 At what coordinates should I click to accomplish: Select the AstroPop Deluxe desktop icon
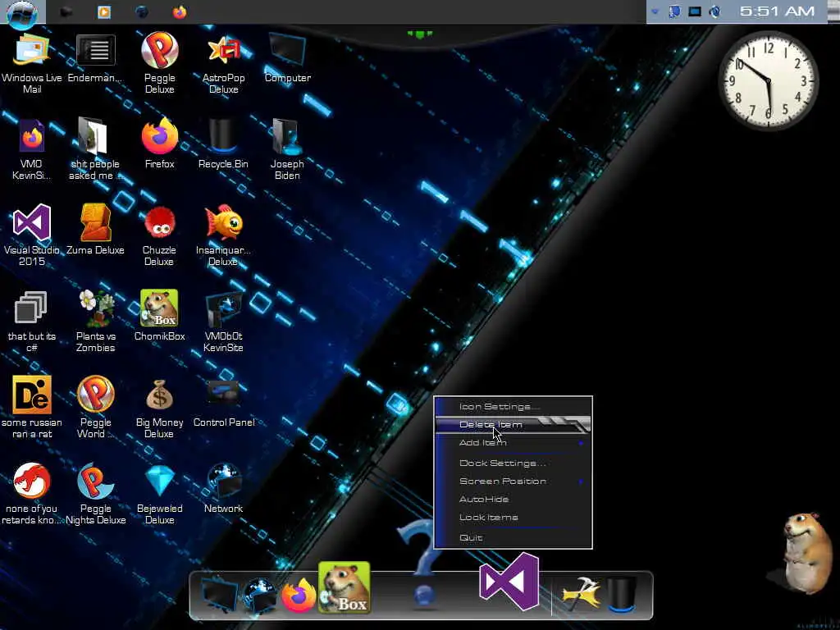coord(223,62)
